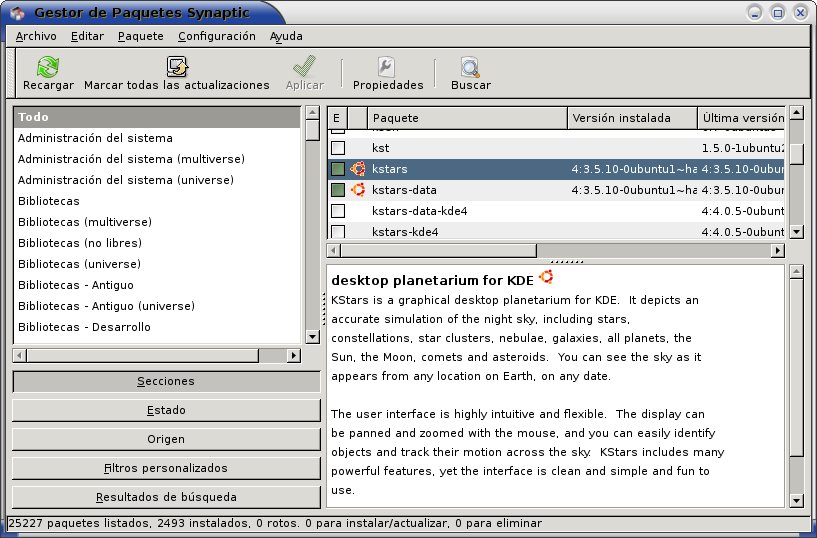Click the description pane scroll-down arrow
This screenshot has height=538, width=817.
[796, 501]
